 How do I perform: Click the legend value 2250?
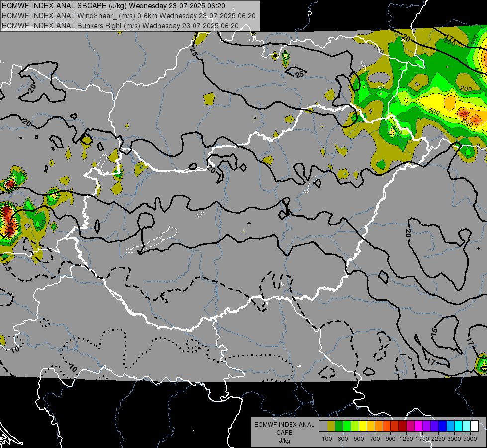(438, 439)
